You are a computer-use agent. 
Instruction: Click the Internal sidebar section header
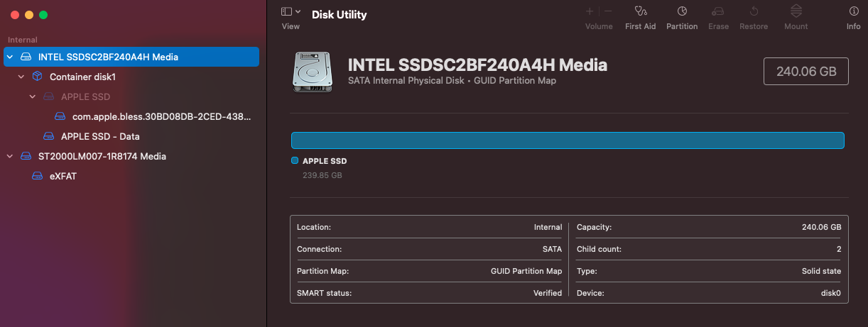click(23, 40)
